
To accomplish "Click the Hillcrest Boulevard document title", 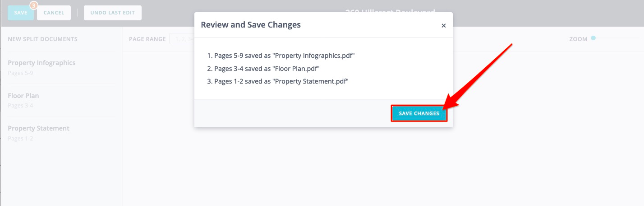I will pos(390,12).
